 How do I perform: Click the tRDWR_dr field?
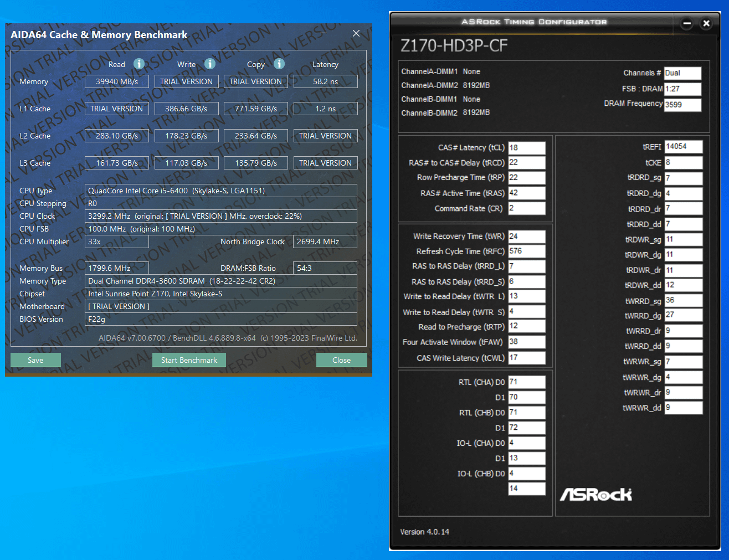tap(684, 270)
